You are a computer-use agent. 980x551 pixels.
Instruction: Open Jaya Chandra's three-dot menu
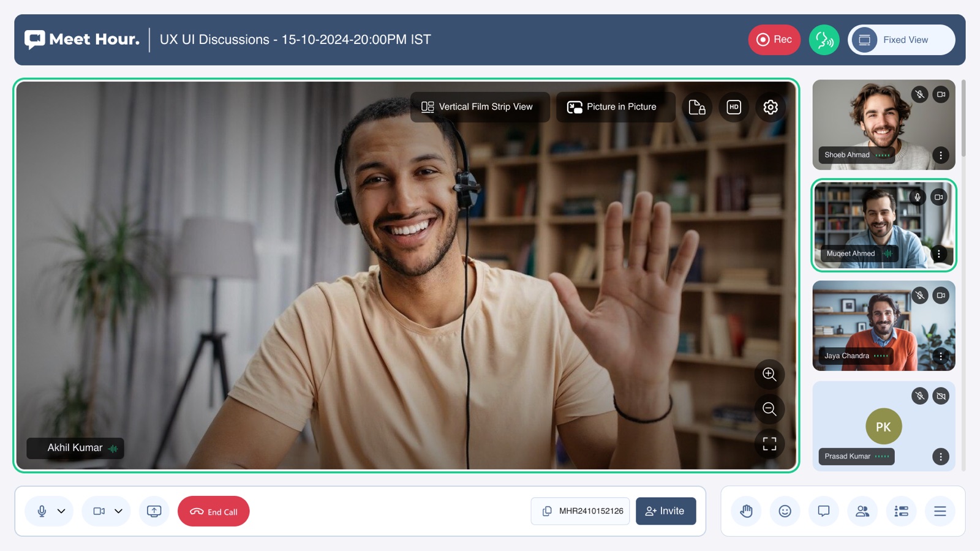[941, 356]
